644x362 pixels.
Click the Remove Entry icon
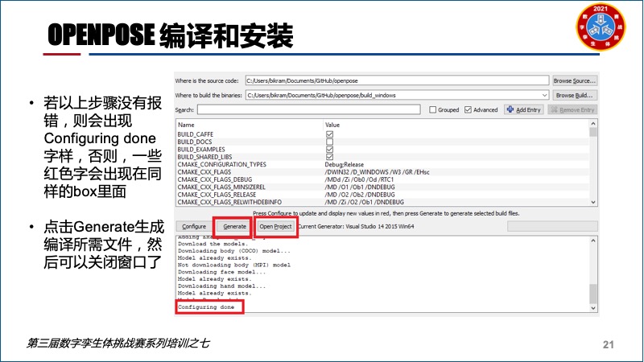pos(554,109)
